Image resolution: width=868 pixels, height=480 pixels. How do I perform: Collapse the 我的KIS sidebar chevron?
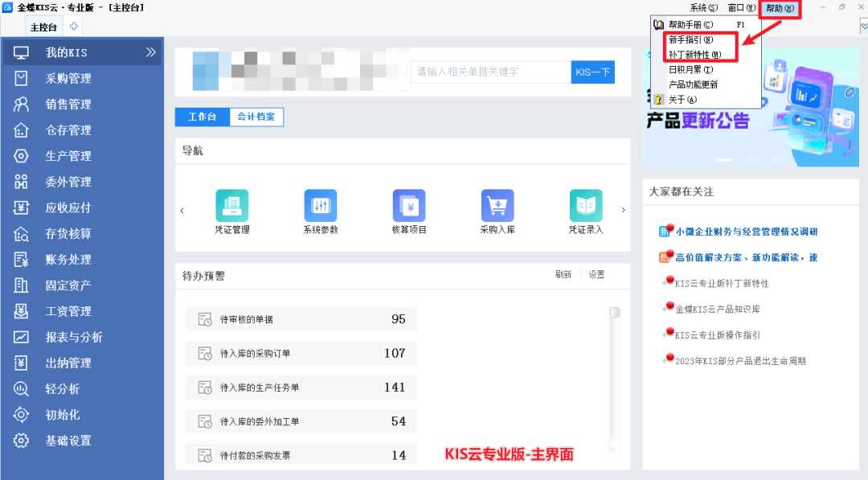tap(150, 52)
